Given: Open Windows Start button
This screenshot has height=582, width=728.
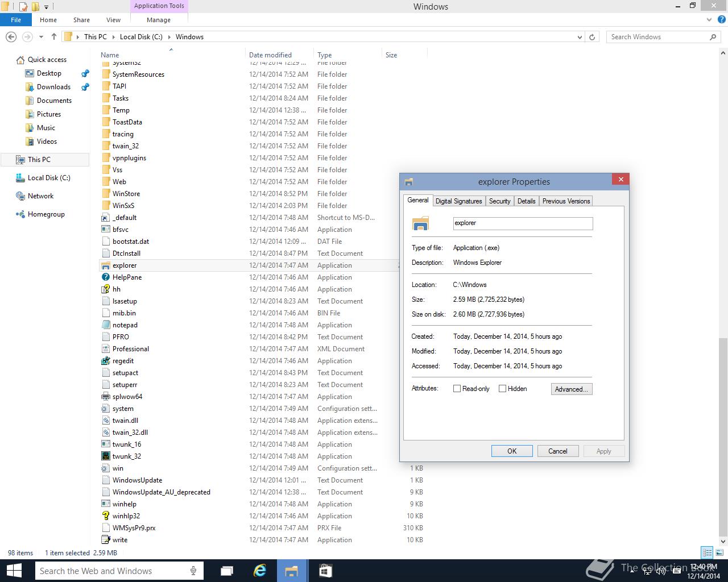Looking at the screenshot, I should 14,571.
